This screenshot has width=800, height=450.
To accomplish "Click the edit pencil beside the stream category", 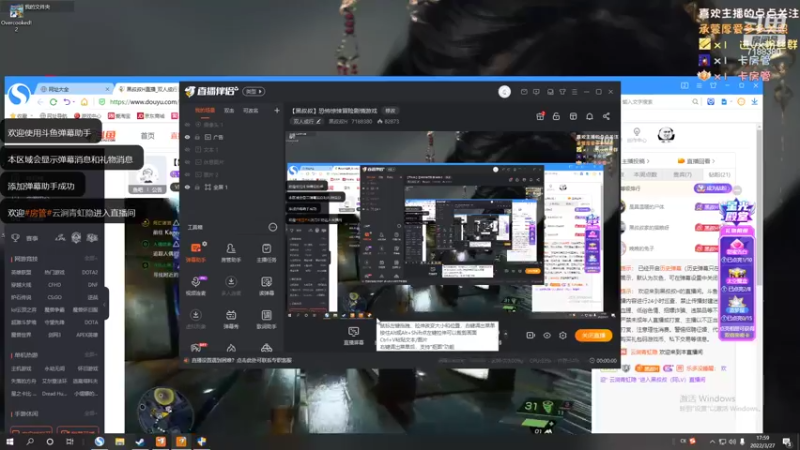I will [318, 121].
